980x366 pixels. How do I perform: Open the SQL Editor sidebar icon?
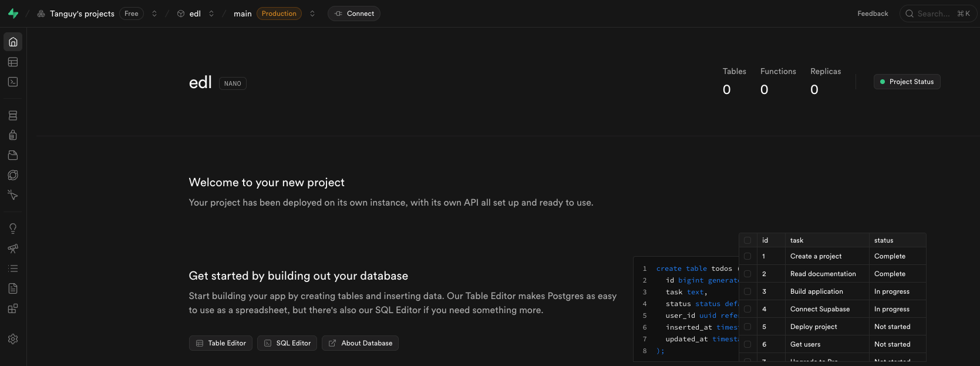tap(13, 82)
